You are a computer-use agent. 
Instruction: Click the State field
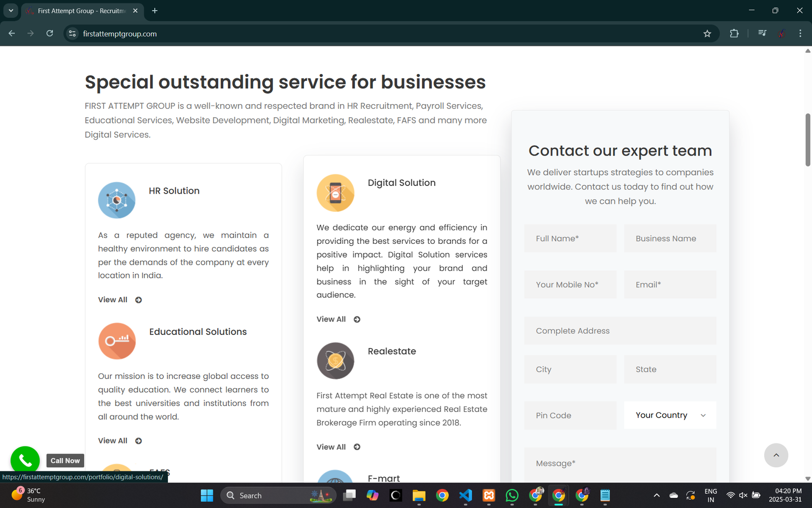pos(670,369)
